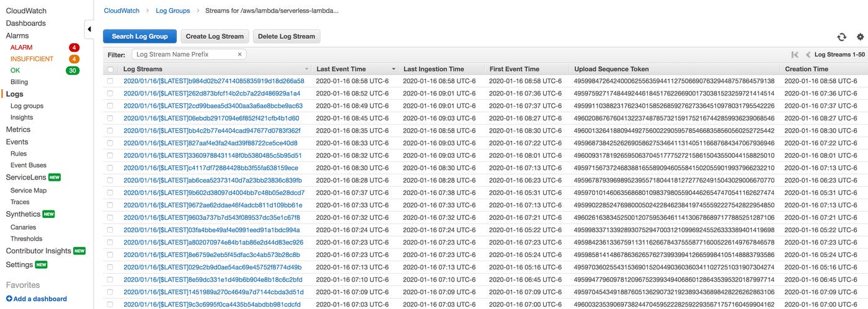Check the box for stream b984d02b27414085835919d18d266a58
The height and width of the screenshot is (309, 868).
coord(110,81)
